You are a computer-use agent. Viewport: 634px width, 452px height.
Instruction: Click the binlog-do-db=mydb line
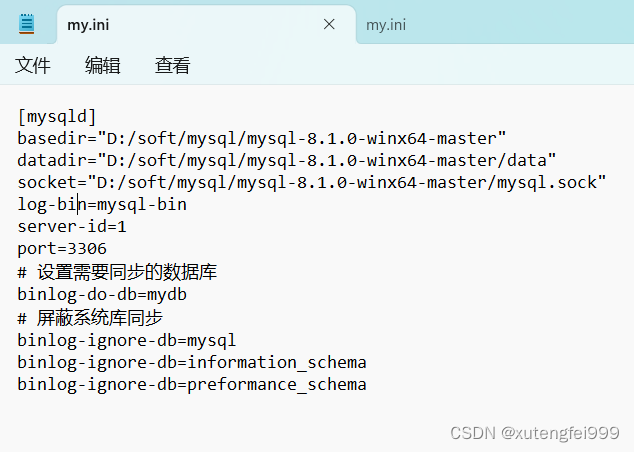click(x=102, y=294)
